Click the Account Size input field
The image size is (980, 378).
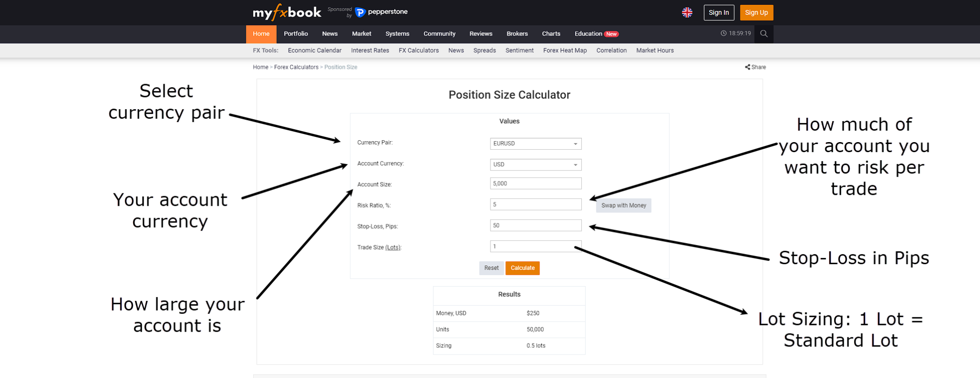[535, 183]
